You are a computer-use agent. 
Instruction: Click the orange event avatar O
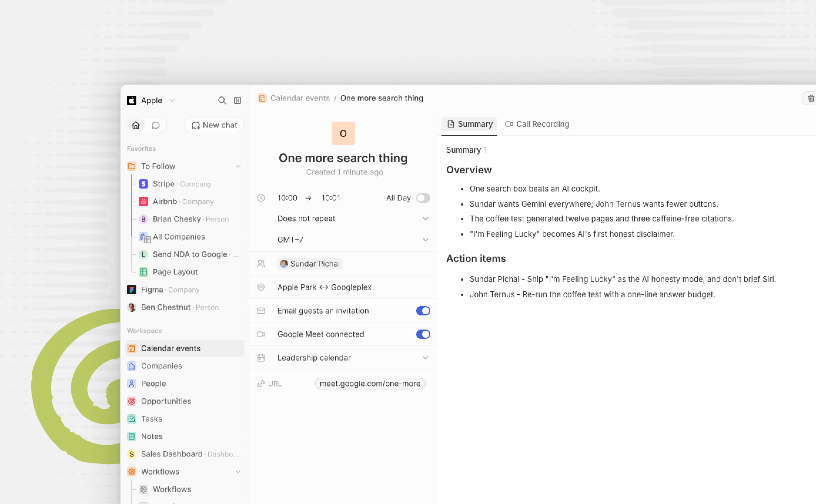343,133
